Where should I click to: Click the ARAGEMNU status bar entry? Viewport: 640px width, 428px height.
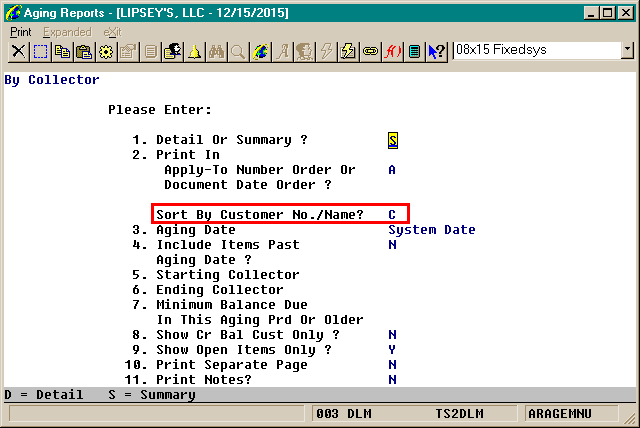pos(560,414)
